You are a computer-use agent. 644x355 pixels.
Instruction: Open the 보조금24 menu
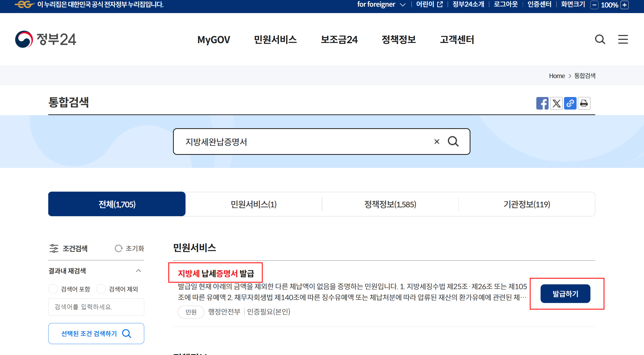[x=339, y=40]
